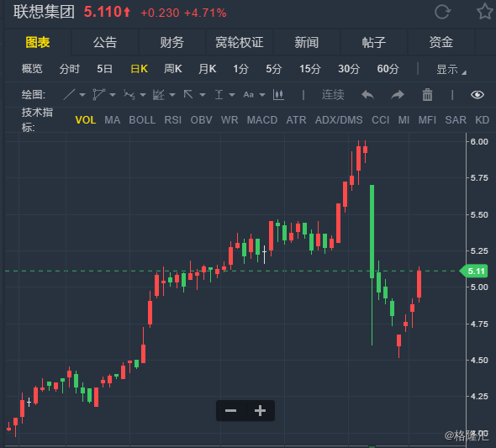The height and width of the screenshot is (448, 496).
Task: Zoom in chart with plus button
Action: click(260, 411)
